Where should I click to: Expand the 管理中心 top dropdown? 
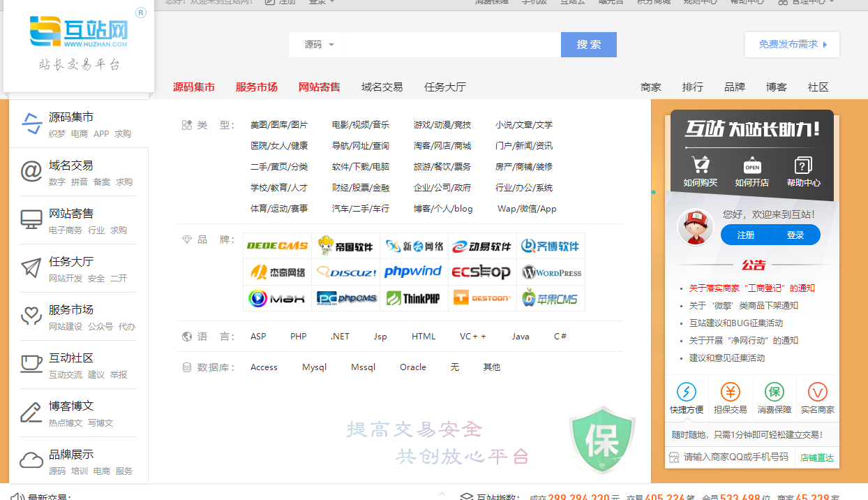point(806,2)
